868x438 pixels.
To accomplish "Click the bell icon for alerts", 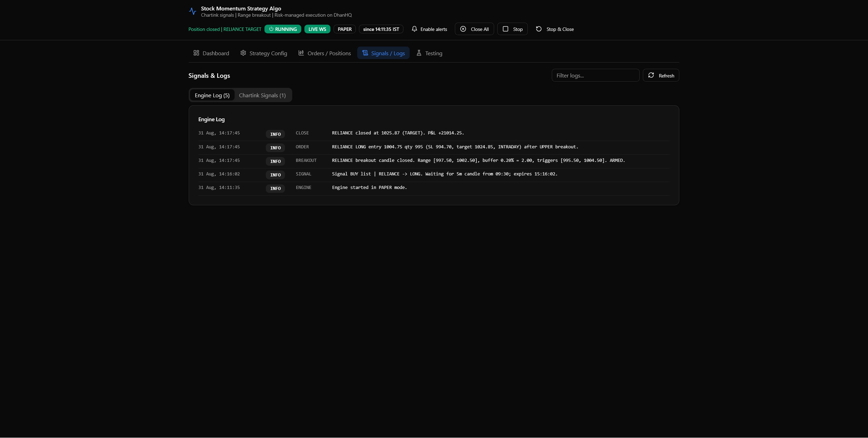I will (414, 29).
